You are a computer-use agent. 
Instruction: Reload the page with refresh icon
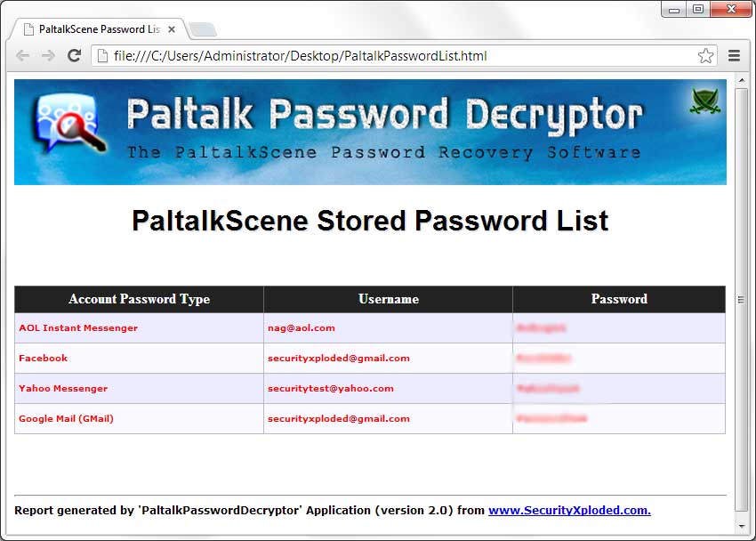(x=74, y=55)
